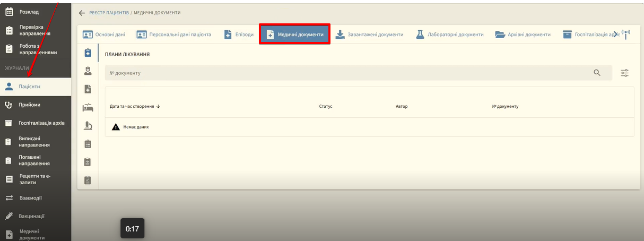This screenshot has height=241, width=644.
Task: Click the Реєстр пацієнтів breadcrumb link
Action: pyautogui.click(x=109, y=13)
